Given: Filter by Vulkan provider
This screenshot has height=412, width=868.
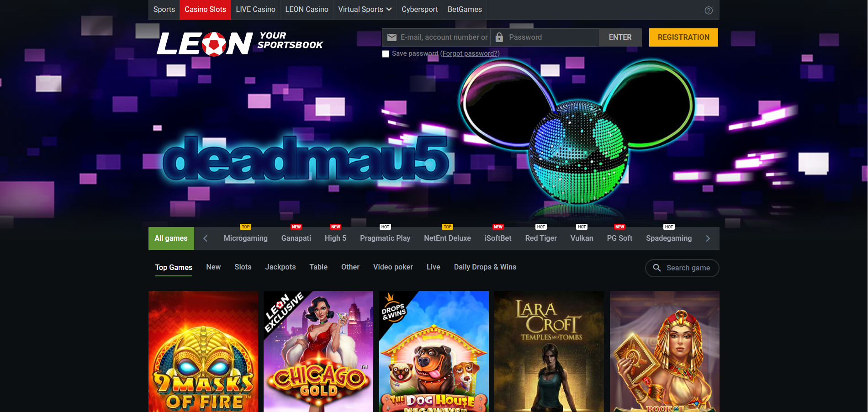Looking at the screenshot, I should click(582, 238).
